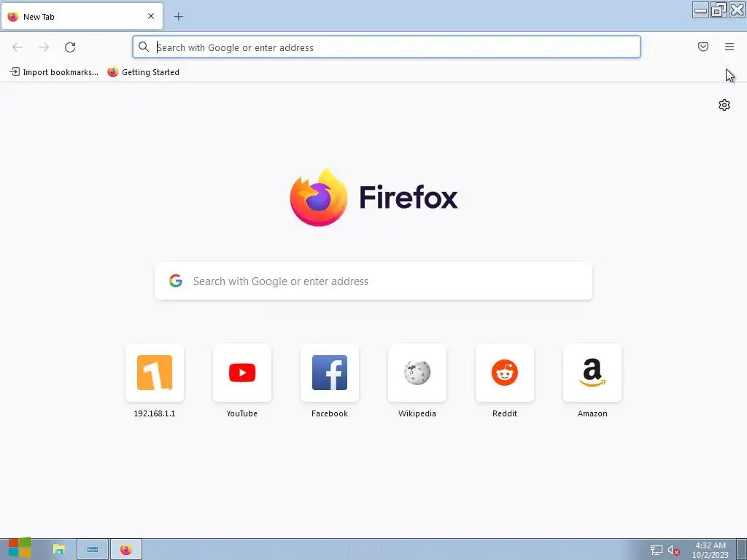Close the New Tab tab

pyautogui.click(x=151, y=16)
